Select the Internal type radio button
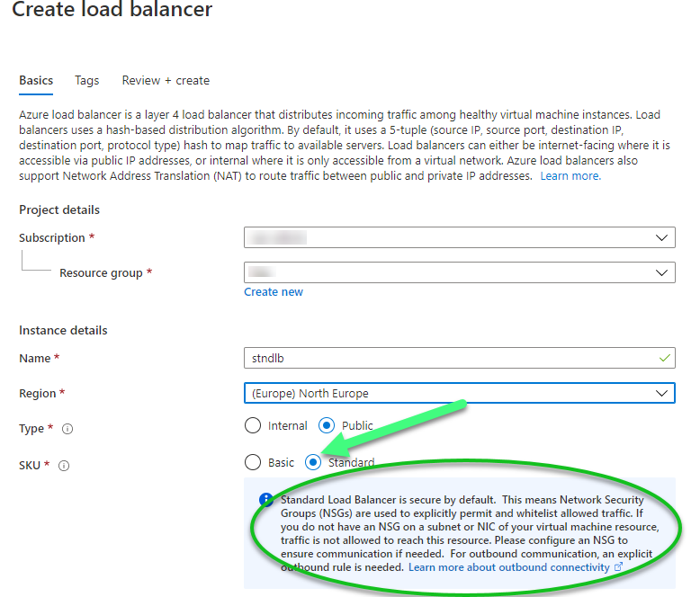700x597 pixels. [x=253, y=425]
